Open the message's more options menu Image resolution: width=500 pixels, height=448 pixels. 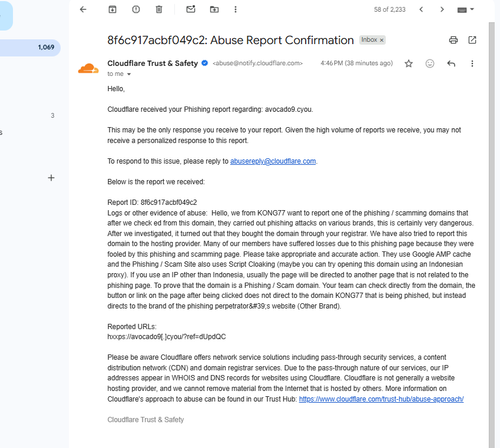click(x=472, y=63)
